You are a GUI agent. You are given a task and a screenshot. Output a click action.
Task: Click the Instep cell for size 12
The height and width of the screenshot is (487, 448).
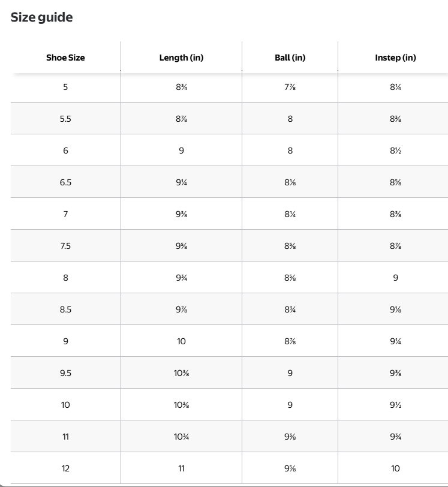coord(395,468)
